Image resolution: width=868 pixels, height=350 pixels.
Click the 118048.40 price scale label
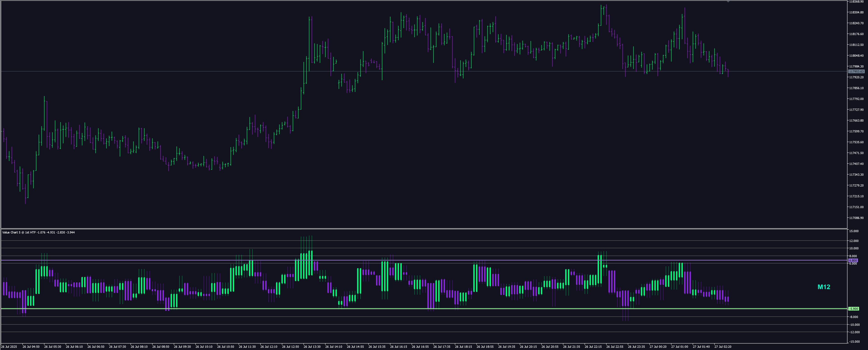[856, 56]
